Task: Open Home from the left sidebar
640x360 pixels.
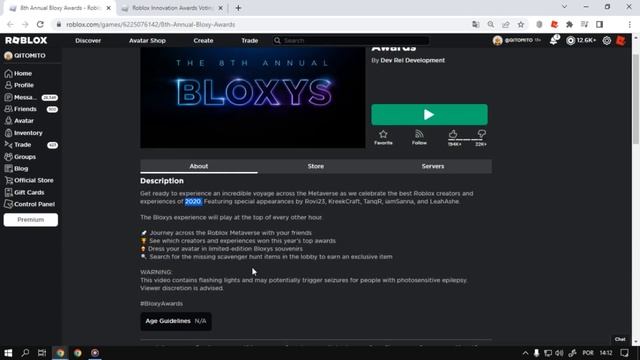Action: click(18, 73)
